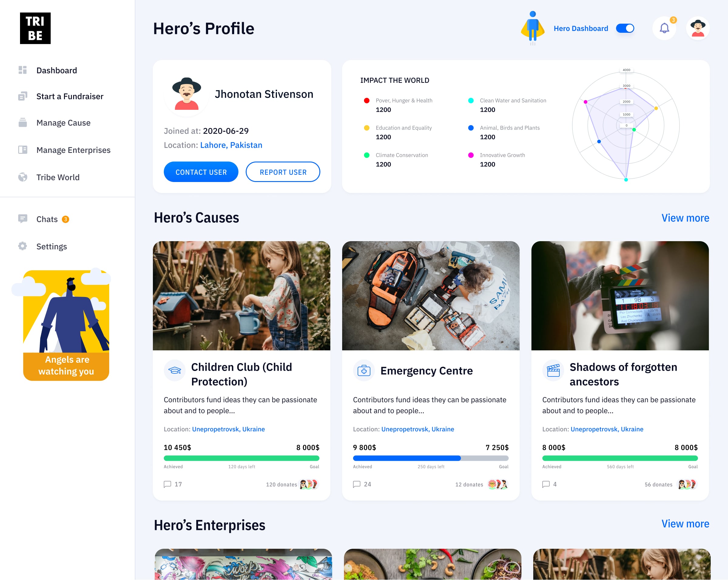Screen dimensions: 728x580
Task: Open Dashboard in the sidebar
Action: pos(57,70)
